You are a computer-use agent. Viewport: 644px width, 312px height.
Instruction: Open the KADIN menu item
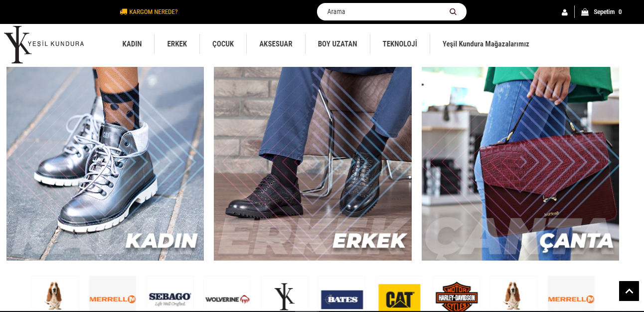click(x=132, y=44)
